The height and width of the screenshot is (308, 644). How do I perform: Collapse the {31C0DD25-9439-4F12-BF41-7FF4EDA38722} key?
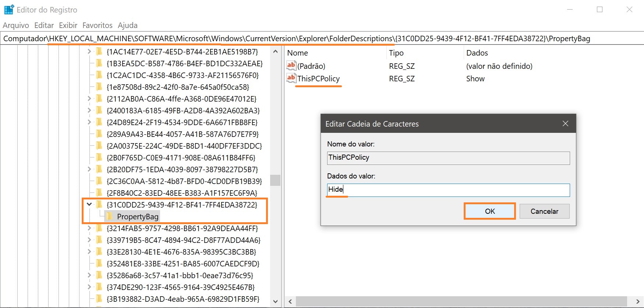point(89,204)
